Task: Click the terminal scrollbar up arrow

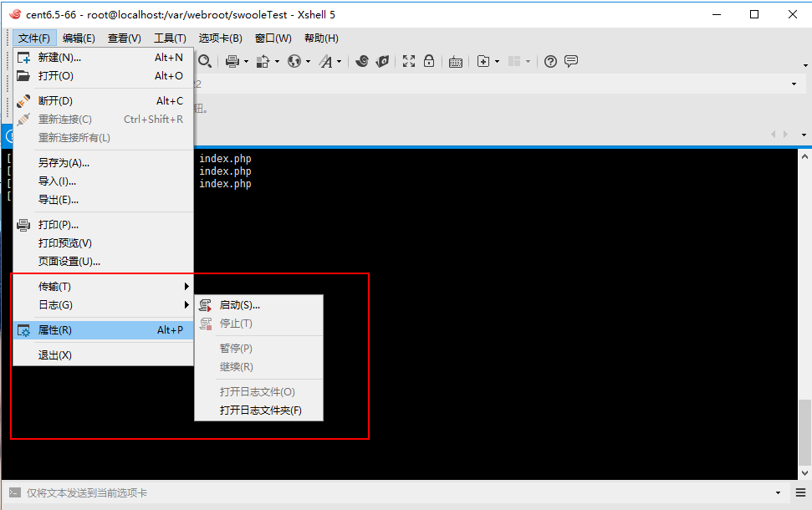Action: 804,156
